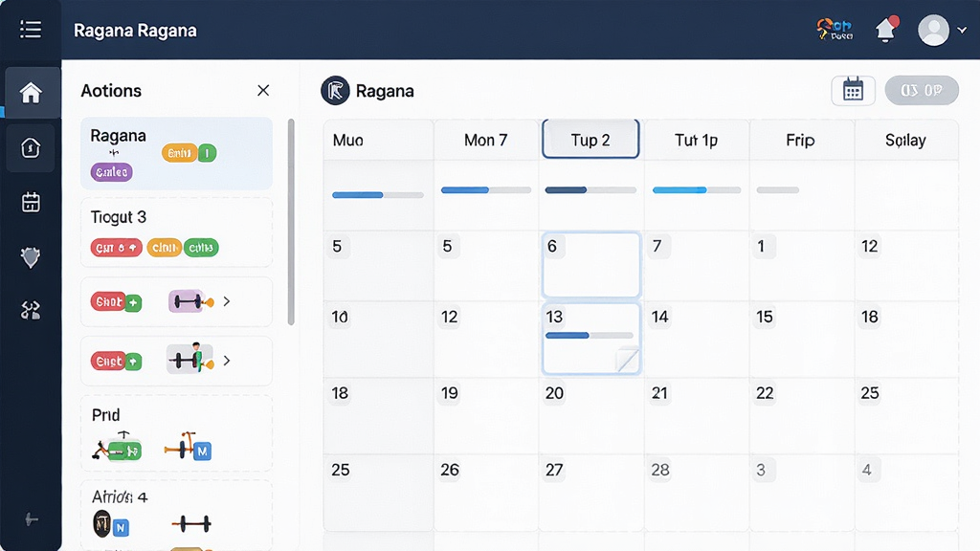Click the dark avatar icon under Atrids 4
The height and width of the screenshot is (551, 980).
coord(101,523)
